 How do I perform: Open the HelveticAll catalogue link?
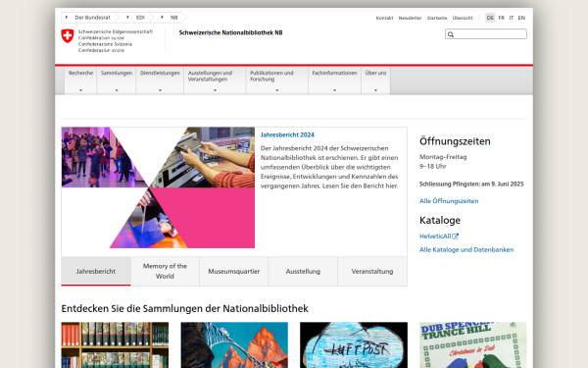[x=435, y=237]
